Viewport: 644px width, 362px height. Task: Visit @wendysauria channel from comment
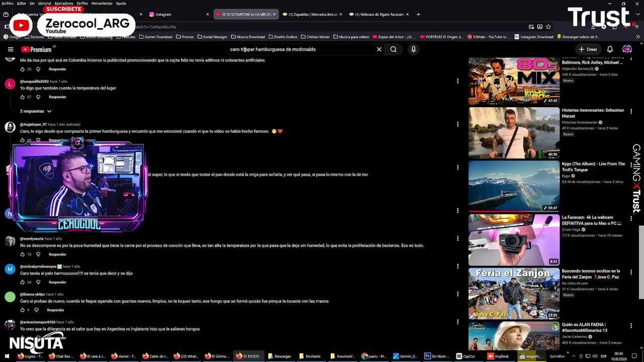32,238
